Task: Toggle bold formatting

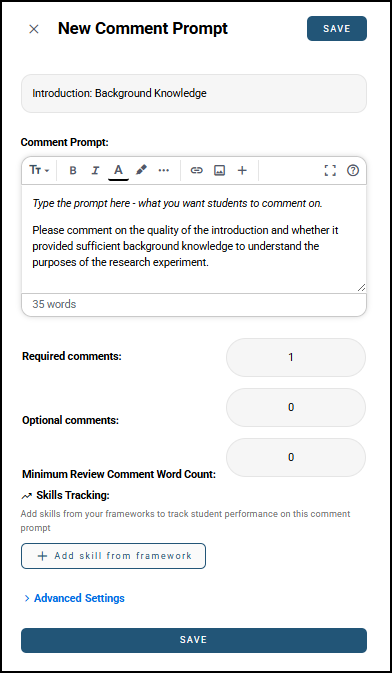Action: [73, 170]
